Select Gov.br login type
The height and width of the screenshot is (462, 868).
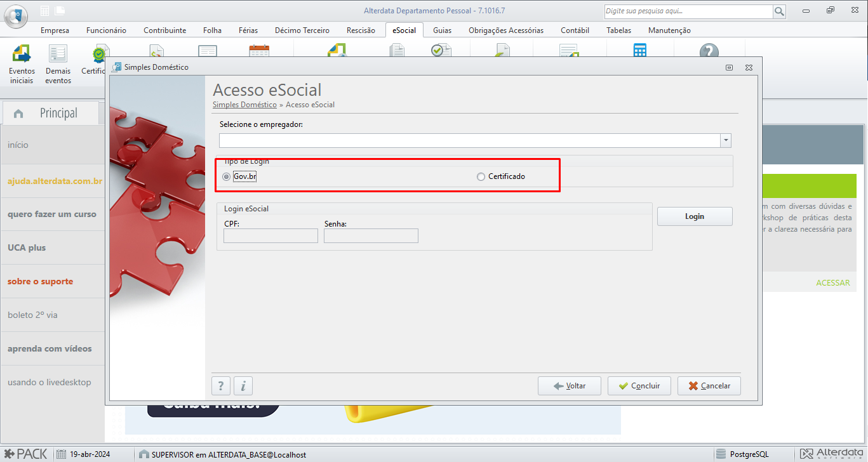(x=239, y=176)
